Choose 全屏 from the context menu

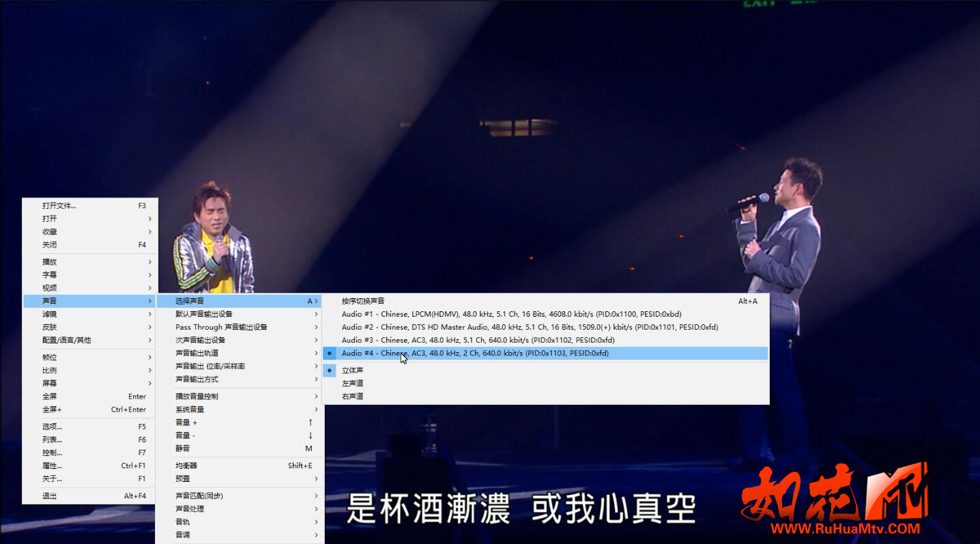pos(89,396)
